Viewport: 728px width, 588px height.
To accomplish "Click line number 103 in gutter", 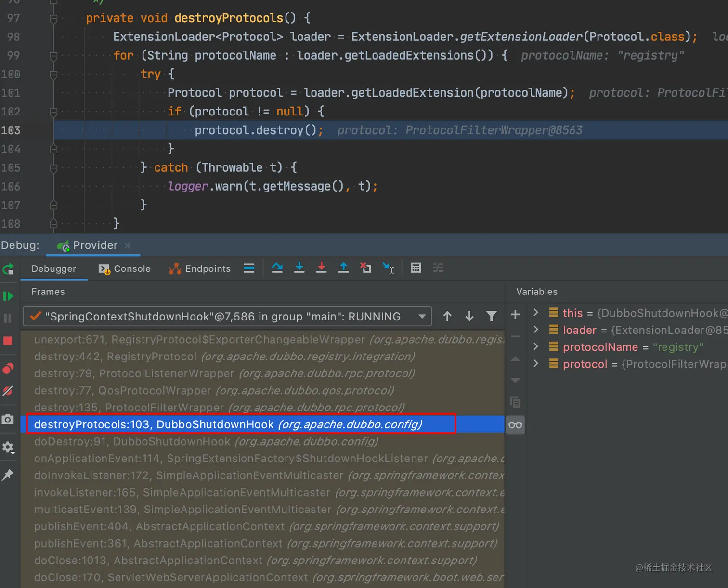I will pyautogui.click(x=11, y=130).
